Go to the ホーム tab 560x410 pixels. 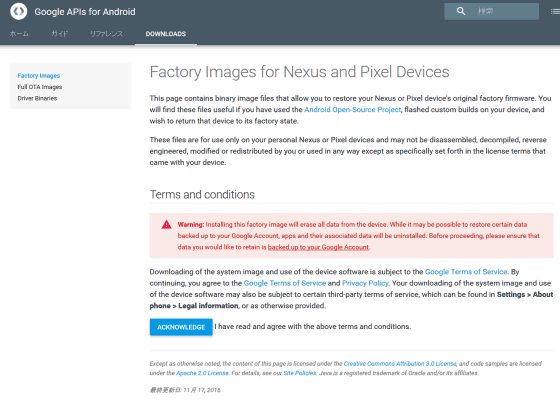[x=19, y=34]
